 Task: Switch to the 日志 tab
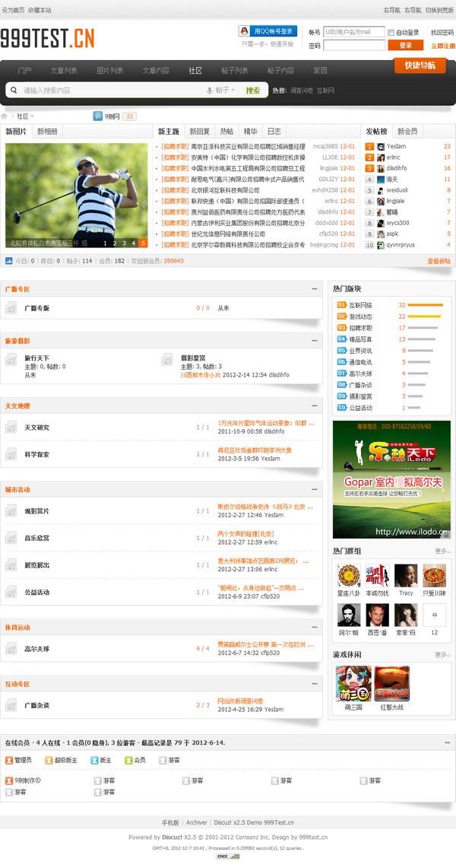(274, 132)
